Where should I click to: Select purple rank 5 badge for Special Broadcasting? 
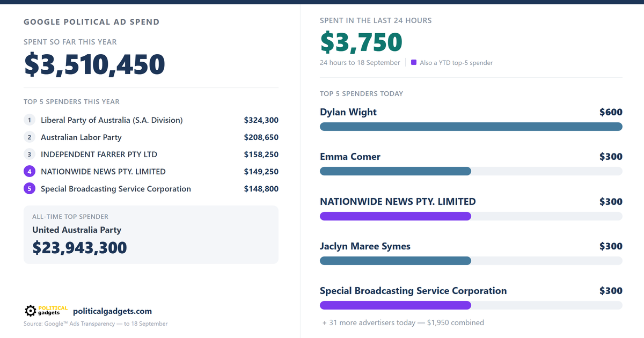pos(30,189)
